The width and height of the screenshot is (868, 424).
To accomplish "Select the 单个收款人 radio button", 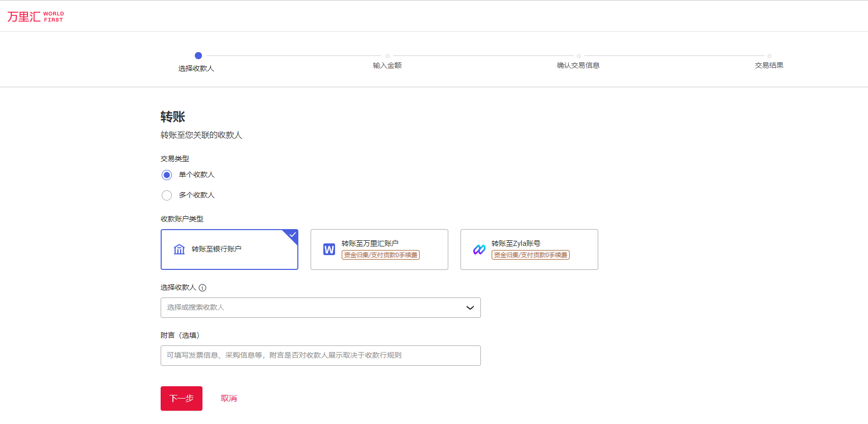I will [167, 175].
